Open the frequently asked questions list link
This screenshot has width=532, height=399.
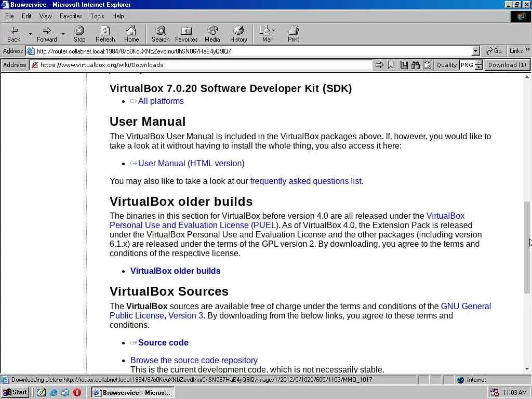click(x=305, y=181)
